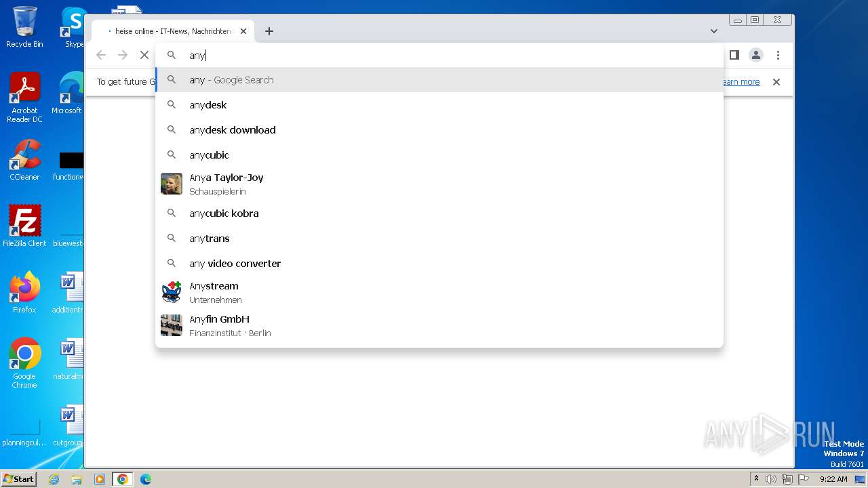
Task: Choose the 'anycubic' suggestion
Action: [x=439, y=155]
